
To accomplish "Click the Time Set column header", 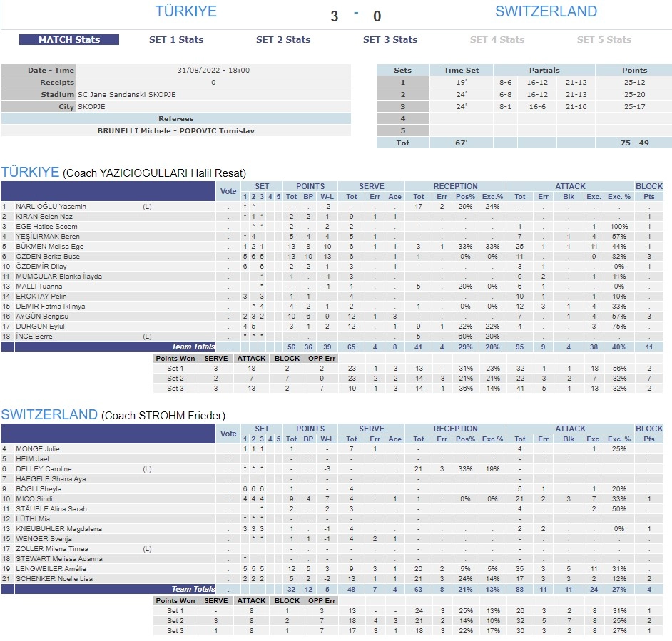I will [462, 70].
